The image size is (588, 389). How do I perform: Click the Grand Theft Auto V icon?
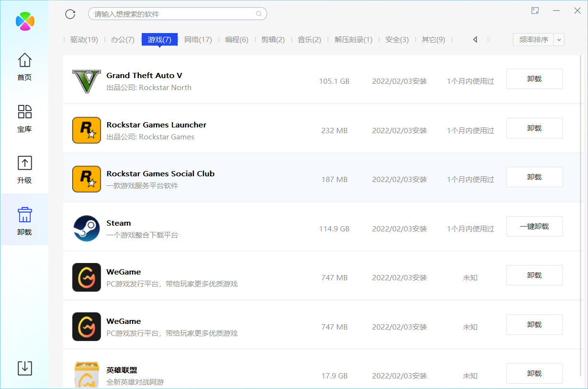(x=87, y=81)
